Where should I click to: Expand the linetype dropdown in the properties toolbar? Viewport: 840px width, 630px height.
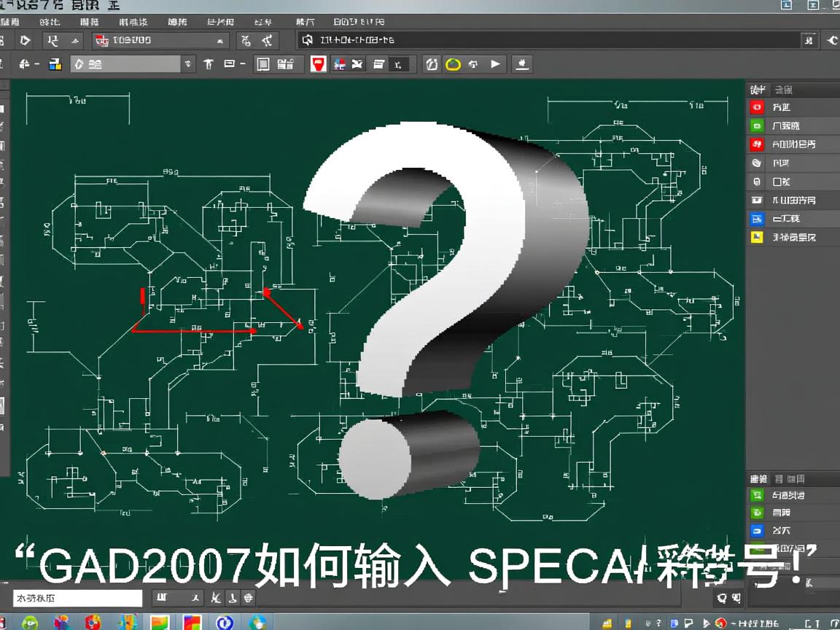188,64
